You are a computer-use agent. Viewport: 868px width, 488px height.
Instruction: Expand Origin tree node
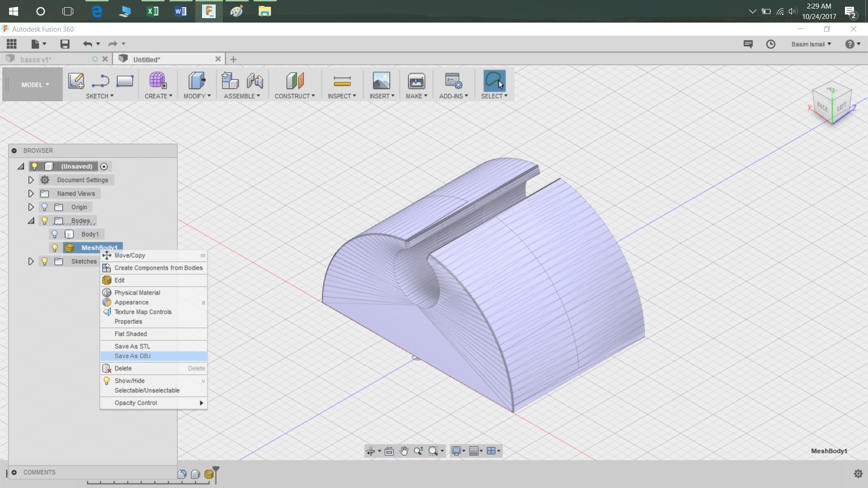coord(31,207)
